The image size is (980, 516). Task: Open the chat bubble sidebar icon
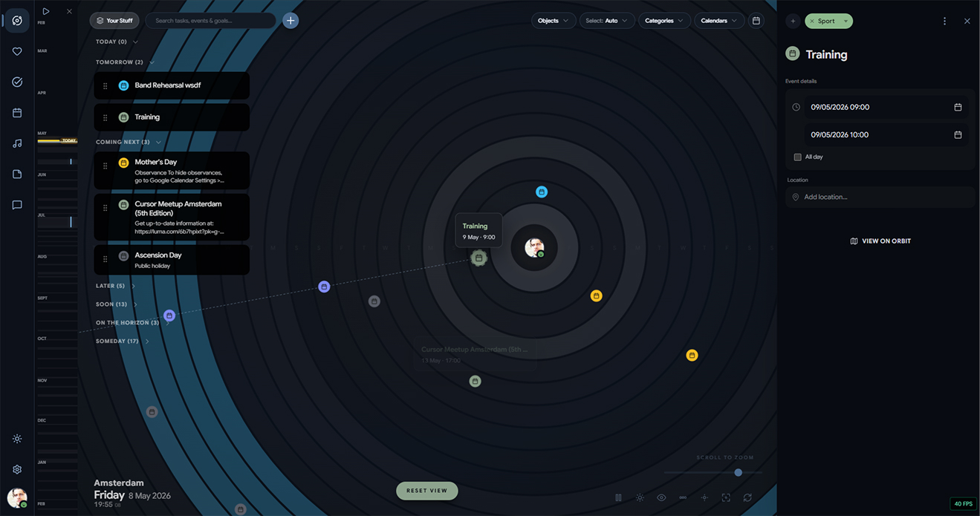click(17, 205)
